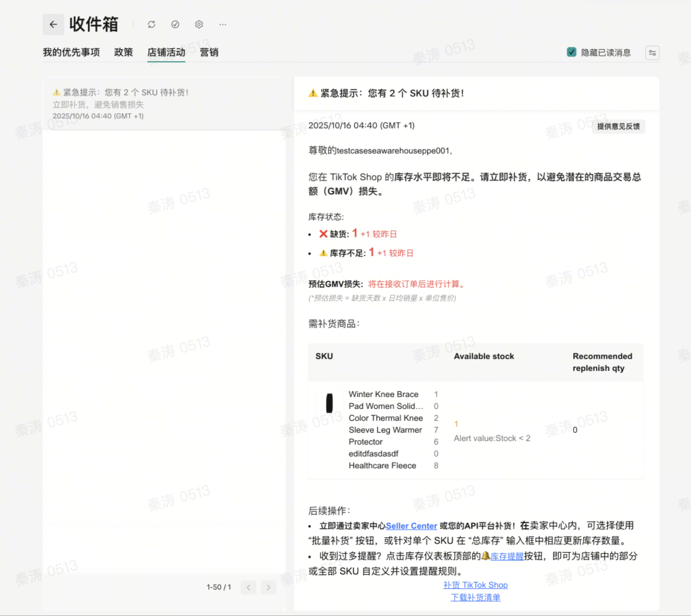Screen dimensions: 691x616
Task: Open the three-dots more options menu
Action: coord(223,24)
